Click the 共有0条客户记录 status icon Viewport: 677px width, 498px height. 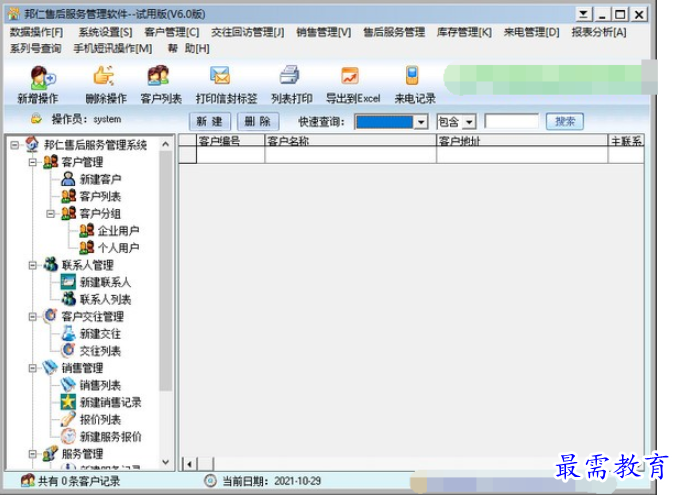tap(28, 480)
